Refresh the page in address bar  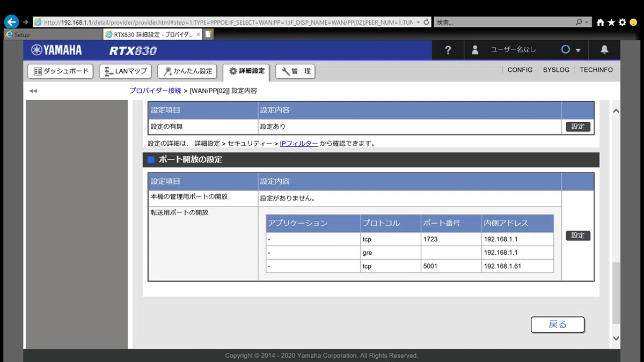point(426,23)
